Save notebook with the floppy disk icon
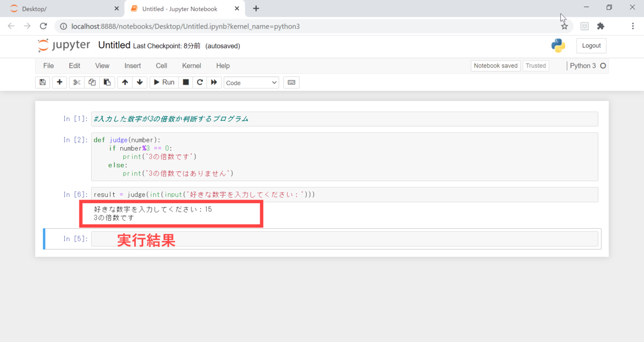The height and width of the screenshot is (342, 644). tap(42, 82)
